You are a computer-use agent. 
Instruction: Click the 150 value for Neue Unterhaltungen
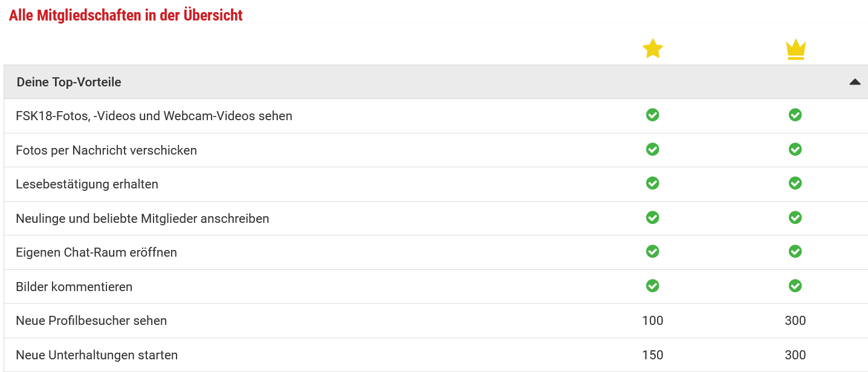pos(653,355)
